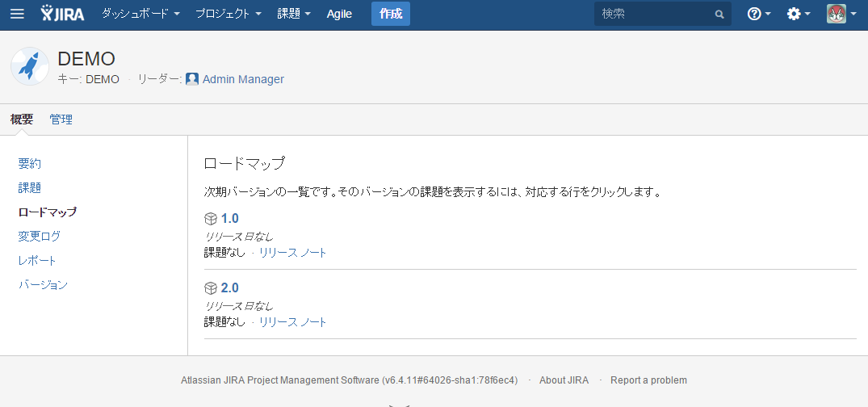Select 変更ログ in the sidebar
This screenshot has height=407, width=868.
click(40, 237)
